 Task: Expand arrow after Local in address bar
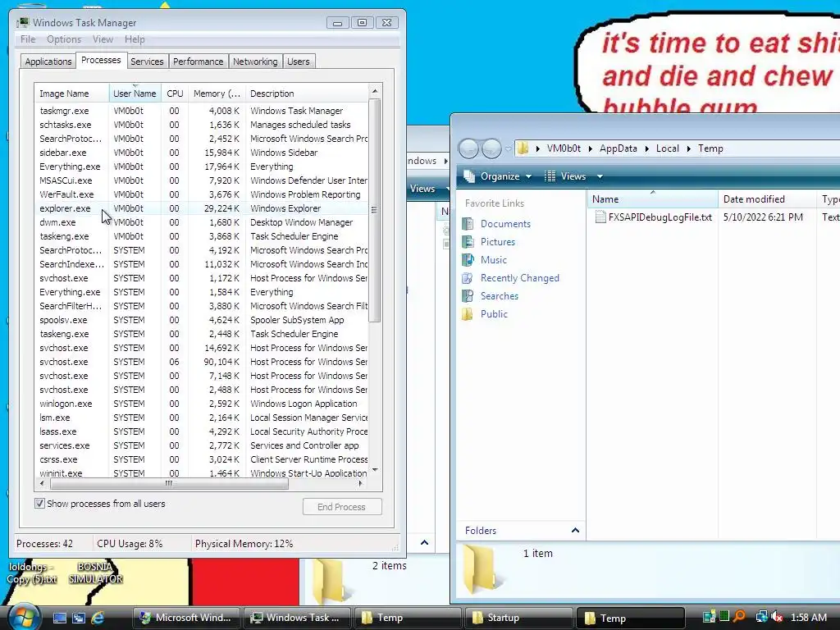pyautogui.click(x=689, y=149)
